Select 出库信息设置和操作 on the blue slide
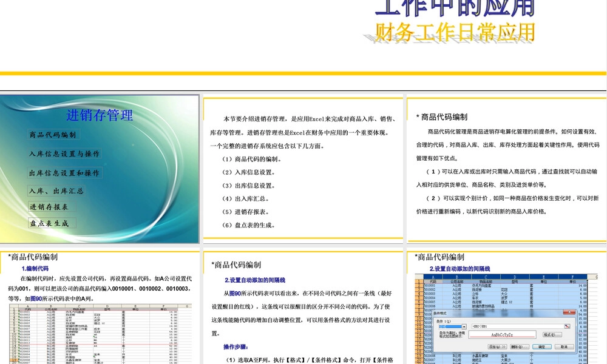607x364 pixels. [x=64, y=173]
